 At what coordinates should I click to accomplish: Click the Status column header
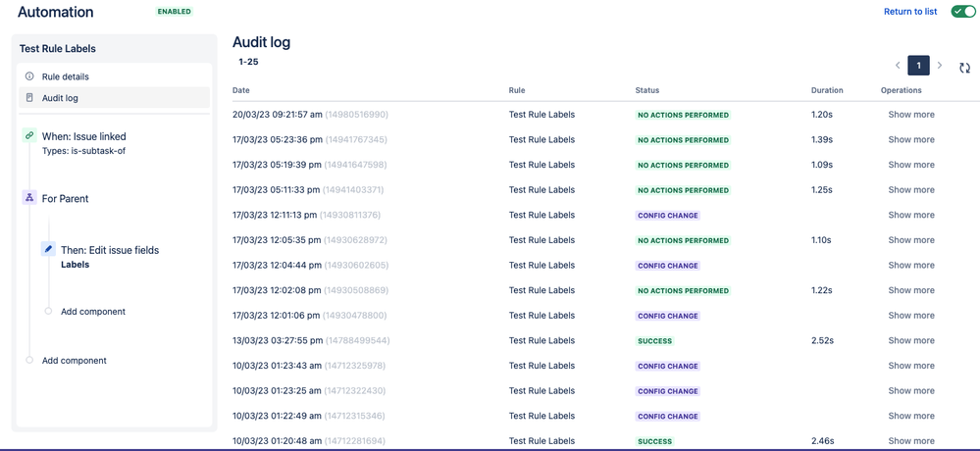(x=646, y=90)
